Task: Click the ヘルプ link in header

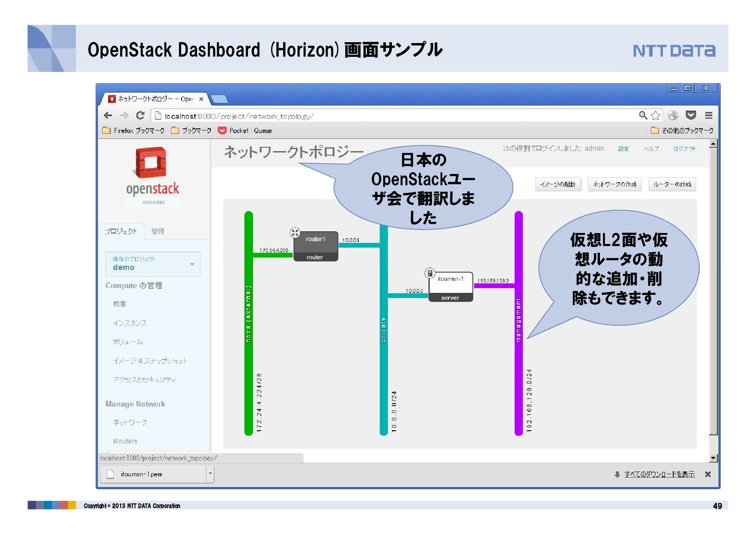Action: pyautogui.click(x=651, y=149)
